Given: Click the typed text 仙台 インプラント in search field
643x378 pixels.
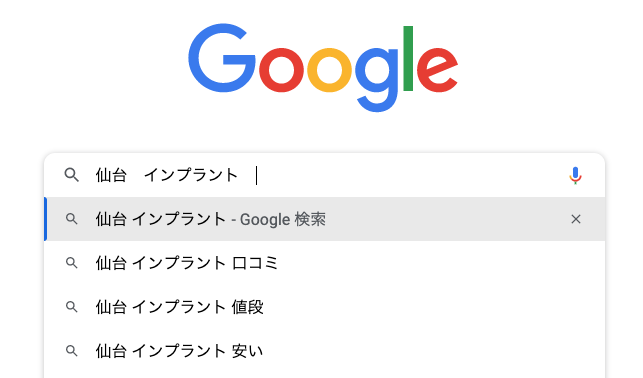Looking at the screenshot, I should click(166, 175).
